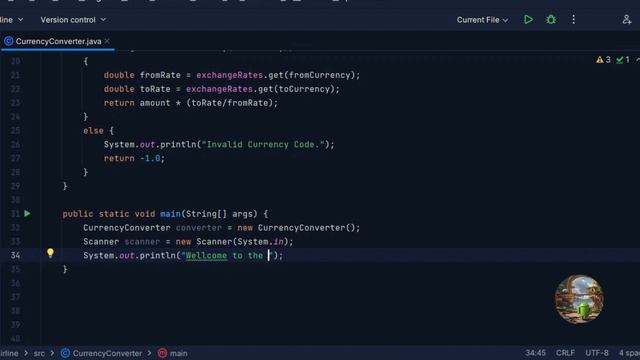Screen dimensions: 640x360
Task: Click the 'scanner' variable on line 33
Action: [142, 242]
